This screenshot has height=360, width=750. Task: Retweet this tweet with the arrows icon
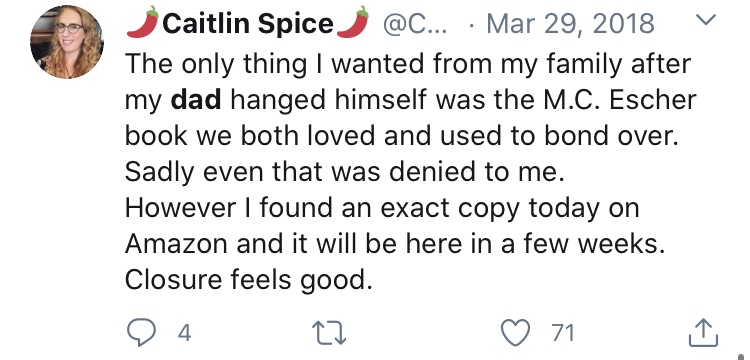click(329, 333)
